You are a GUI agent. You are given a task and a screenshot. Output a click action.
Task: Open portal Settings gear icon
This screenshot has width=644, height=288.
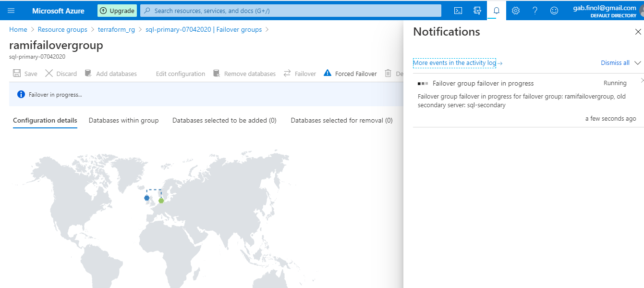pos(516,11)
